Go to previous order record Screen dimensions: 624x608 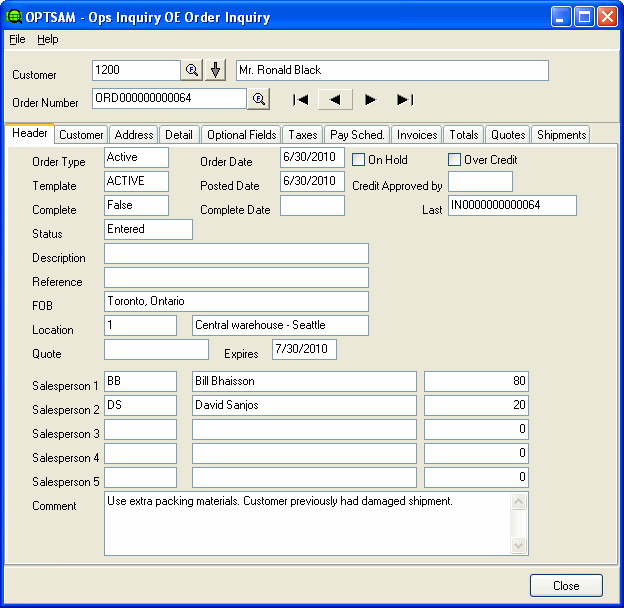pyautogui.click(x=335, y=99)
